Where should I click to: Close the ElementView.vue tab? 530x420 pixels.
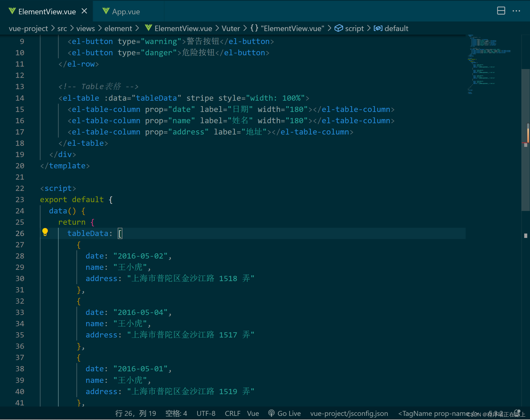[84, 11]
